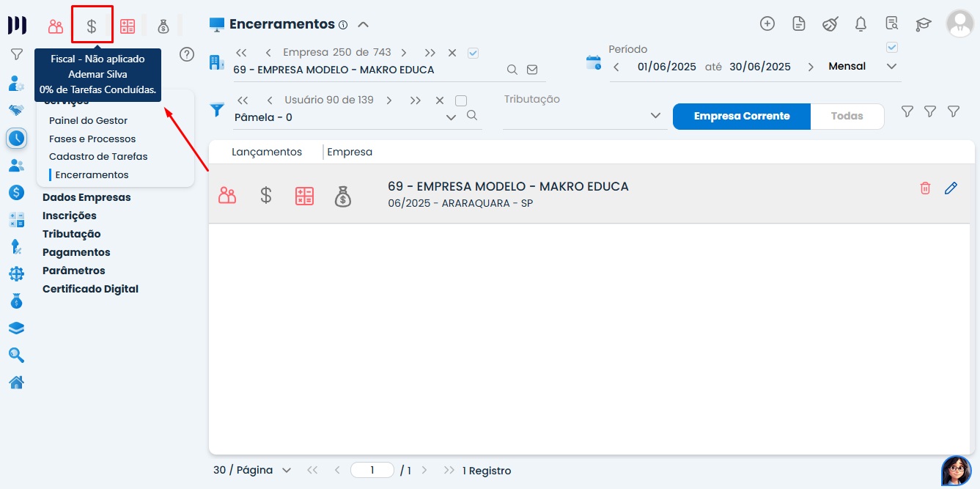
Task: Open Painel do Gestor menu item
Action: pos(88,120)
